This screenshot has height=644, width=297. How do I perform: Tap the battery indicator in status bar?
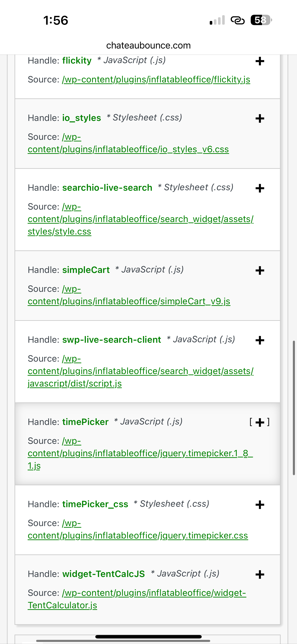(x=261, y=20)
